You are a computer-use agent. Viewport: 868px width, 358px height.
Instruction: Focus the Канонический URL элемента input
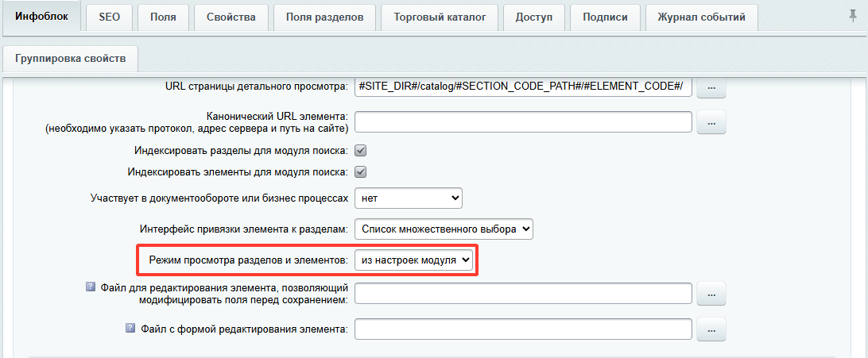pyautogui.click(x=524, y=122)
